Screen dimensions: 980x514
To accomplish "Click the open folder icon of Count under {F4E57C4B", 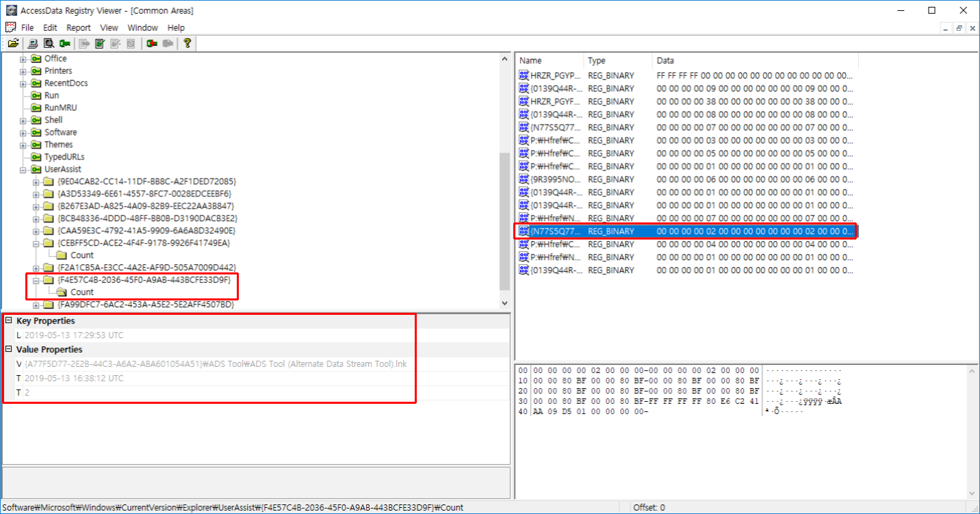I will [61, 292].
